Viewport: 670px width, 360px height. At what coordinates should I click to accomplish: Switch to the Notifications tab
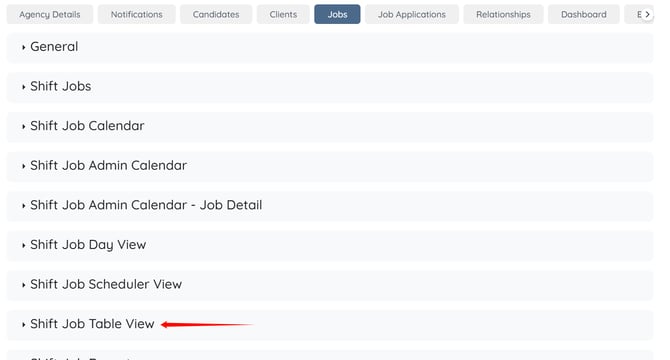point(137,14)
